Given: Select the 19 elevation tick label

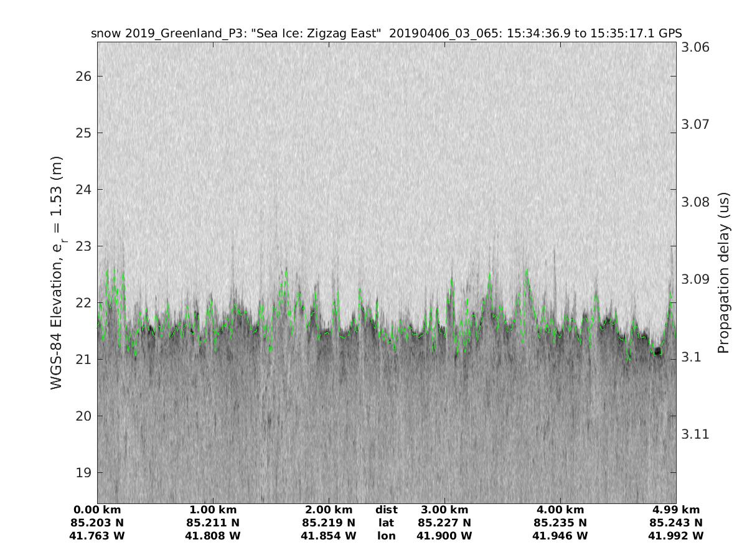Looking at the screenshot, I should coord(83,473).
